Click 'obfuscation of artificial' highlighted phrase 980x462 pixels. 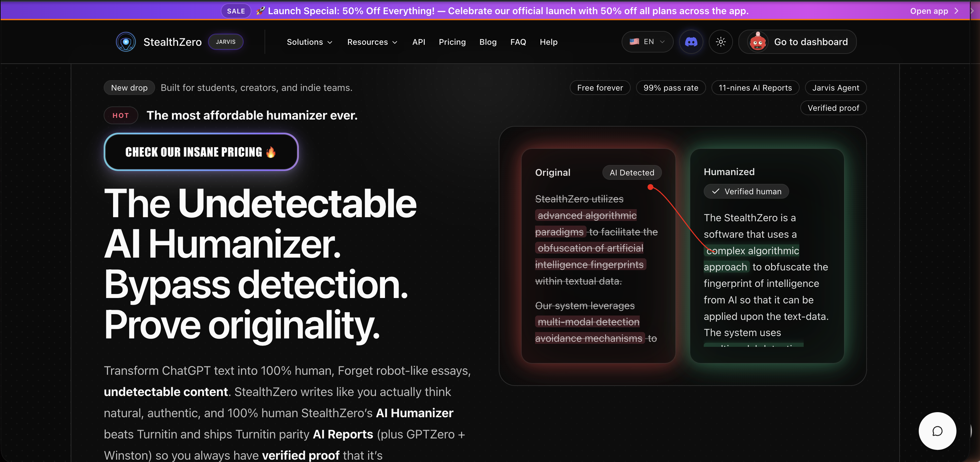coord(590,248)
